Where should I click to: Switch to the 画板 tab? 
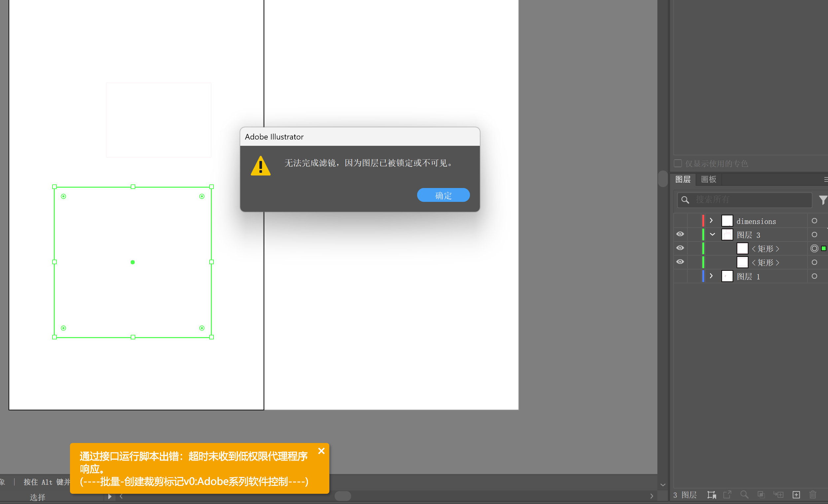[708, 179]
